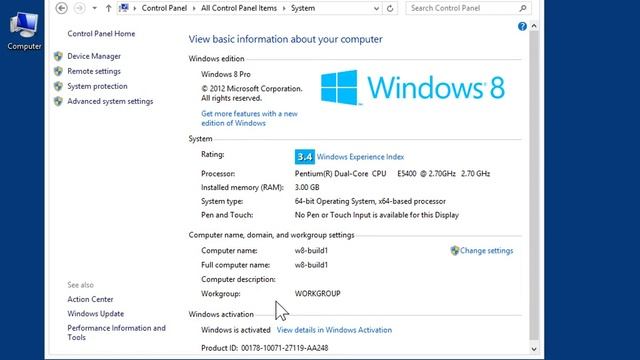
Task: Open the Computer desktop icon
Action: [x=24, y=31]
